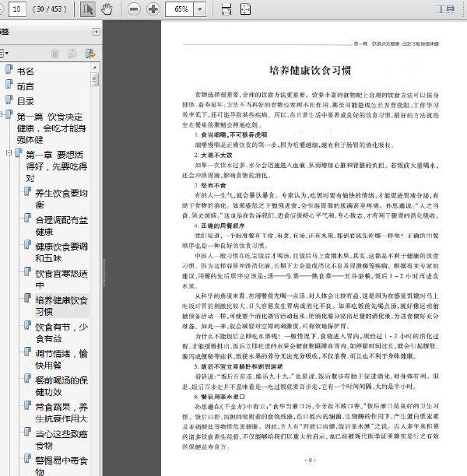This screenshot has height=476, width=467.
Task: Click the page title 培养健康饮食习惯
Action: click(311, 71)
